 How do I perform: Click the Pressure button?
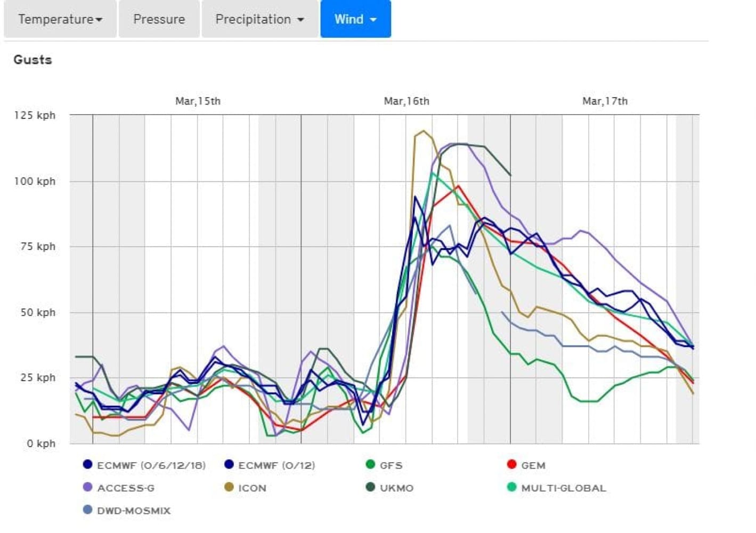(x=159, y=19)
